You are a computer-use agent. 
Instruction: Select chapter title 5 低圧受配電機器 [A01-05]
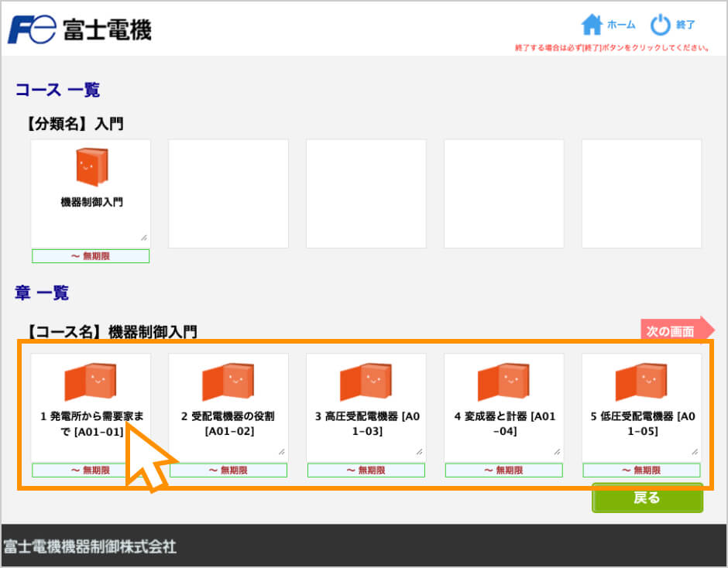(x=643, y=424)
